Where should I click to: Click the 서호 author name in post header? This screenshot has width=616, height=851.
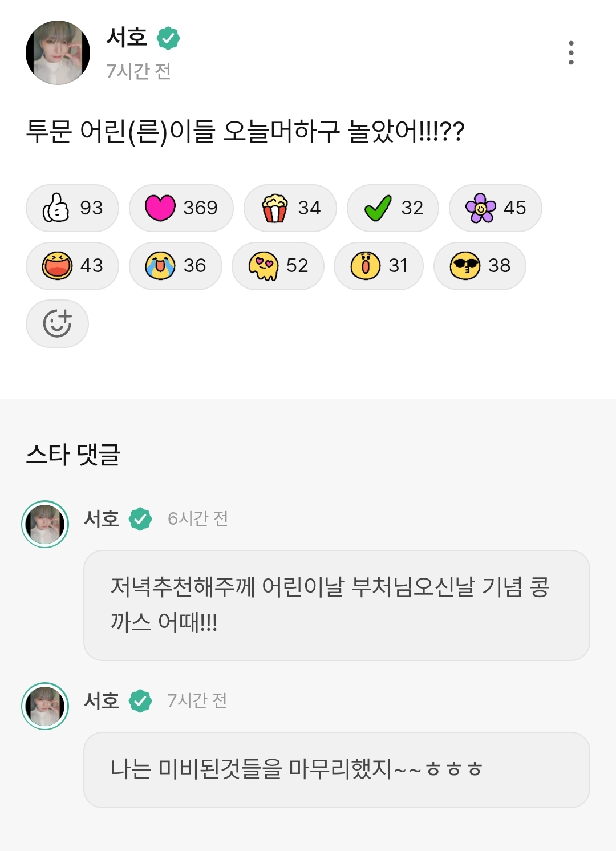pos(127,38)
